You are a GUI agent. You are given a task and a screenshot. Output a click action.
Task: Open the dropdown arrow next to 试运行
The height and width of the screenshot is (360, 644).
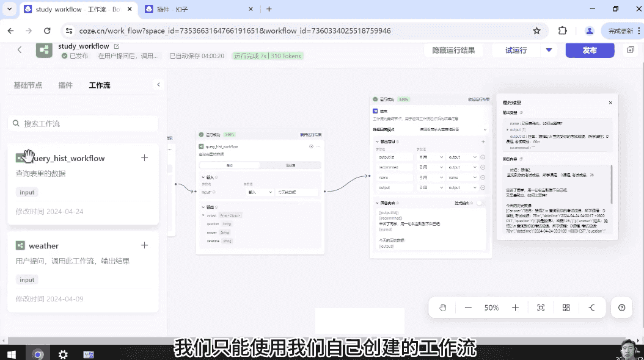pyautogui.click(x=549, y=51)
